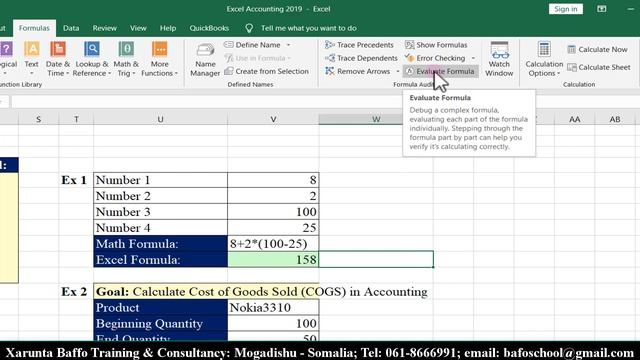The width and height of the screenshot is (640, 360).
Task: Select the Nokia3310 cell
Action: pos(273,308)
